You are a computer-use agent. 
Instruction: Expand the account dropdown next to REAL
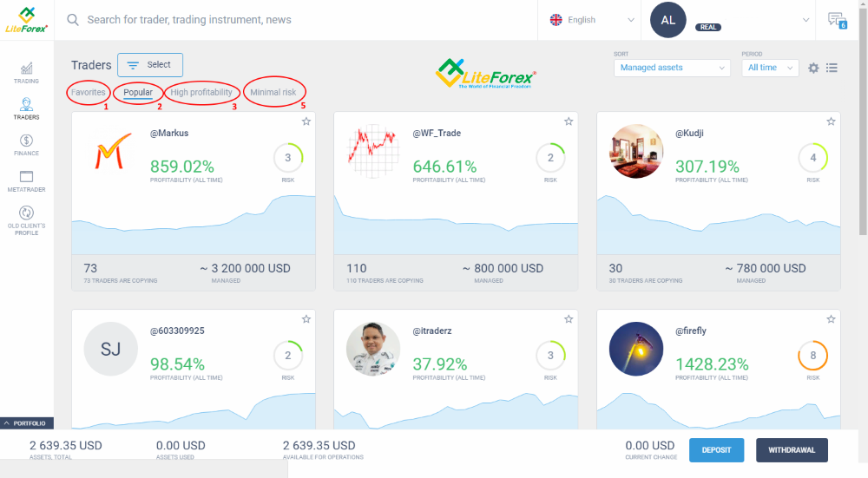click(x=806, y=20)
